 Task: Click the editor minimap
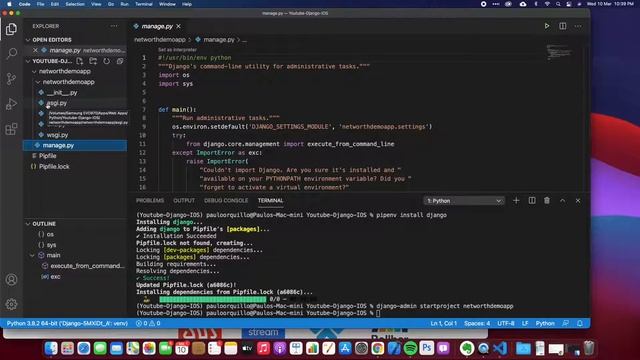point(560,52)
